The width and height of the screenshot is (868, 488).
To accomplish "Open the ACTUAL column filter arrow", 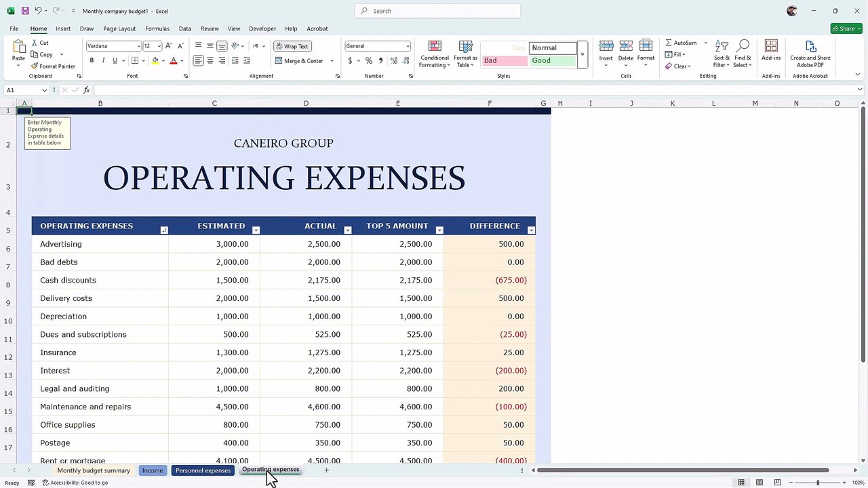I will [x=348, y=230].
